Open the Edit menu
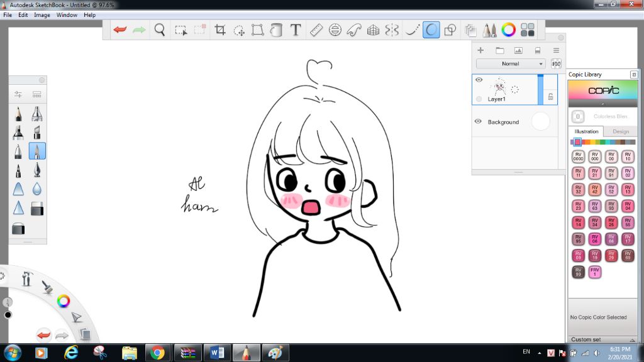The height and width of the screenshot is (362, 644). tap(23, 15)
